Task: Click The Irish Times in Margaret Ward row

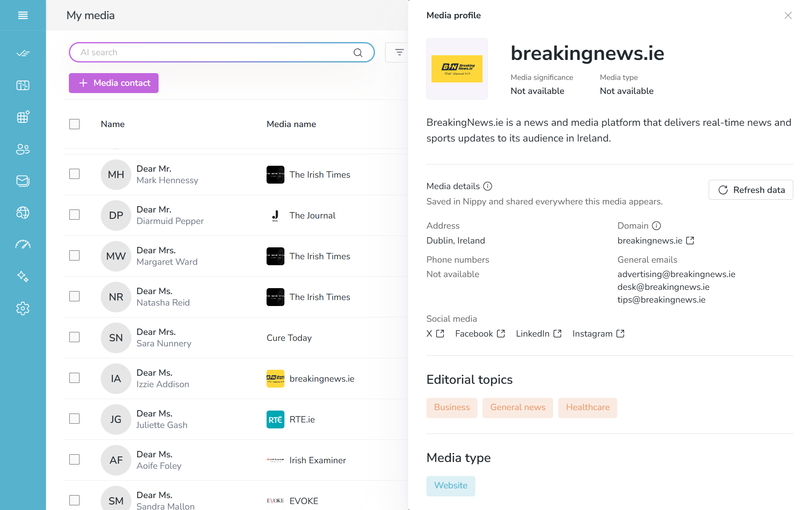Action: (x=320, y=256)
